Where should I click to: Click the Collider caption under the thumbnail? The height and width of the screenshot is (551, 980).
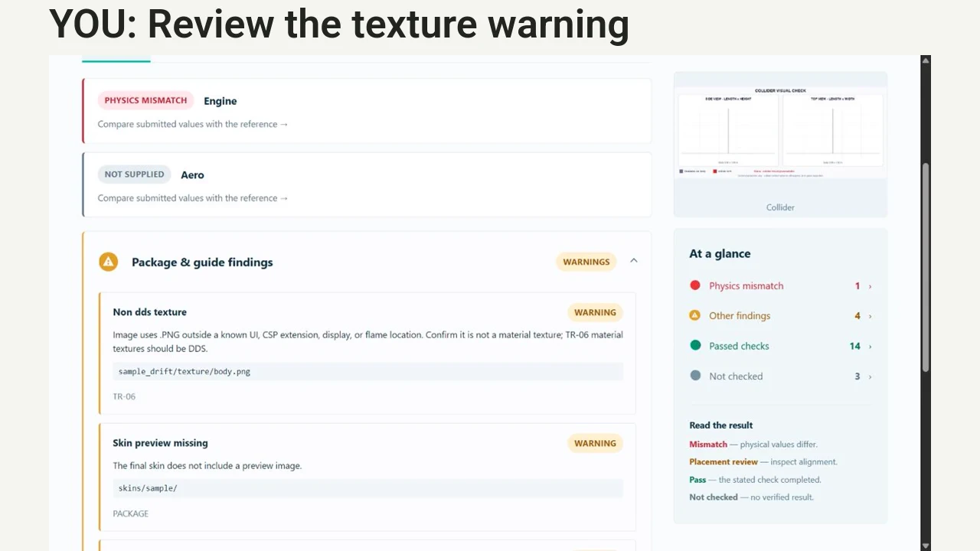click(x=780, y=207)
